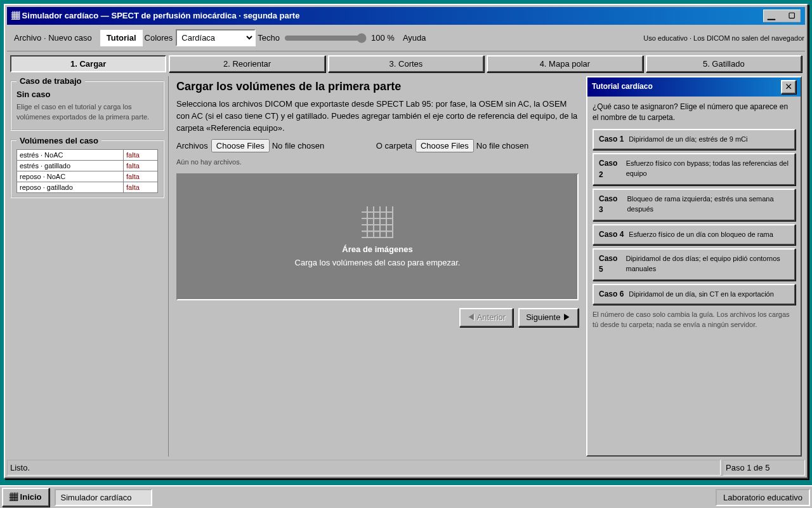This screenshot has width=812, height=508.
Task: Open the Ayuda menu
Action: click(x=414, y=38)
